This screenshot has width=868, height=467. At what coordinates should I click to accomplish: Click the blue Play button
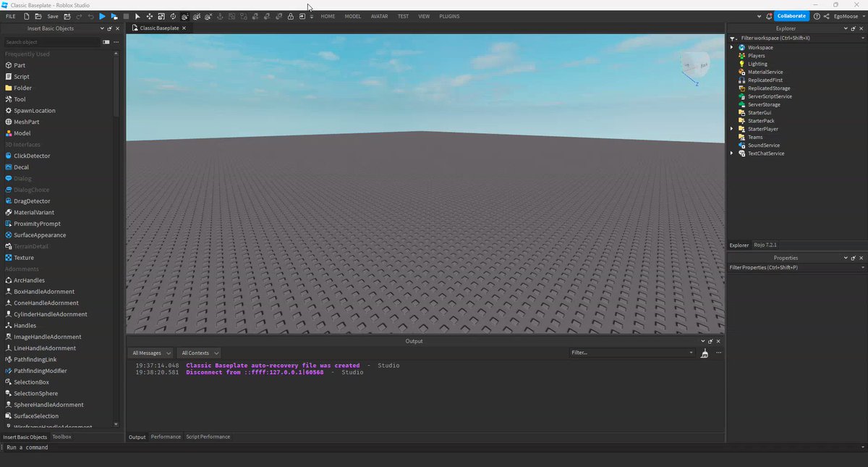102,16
